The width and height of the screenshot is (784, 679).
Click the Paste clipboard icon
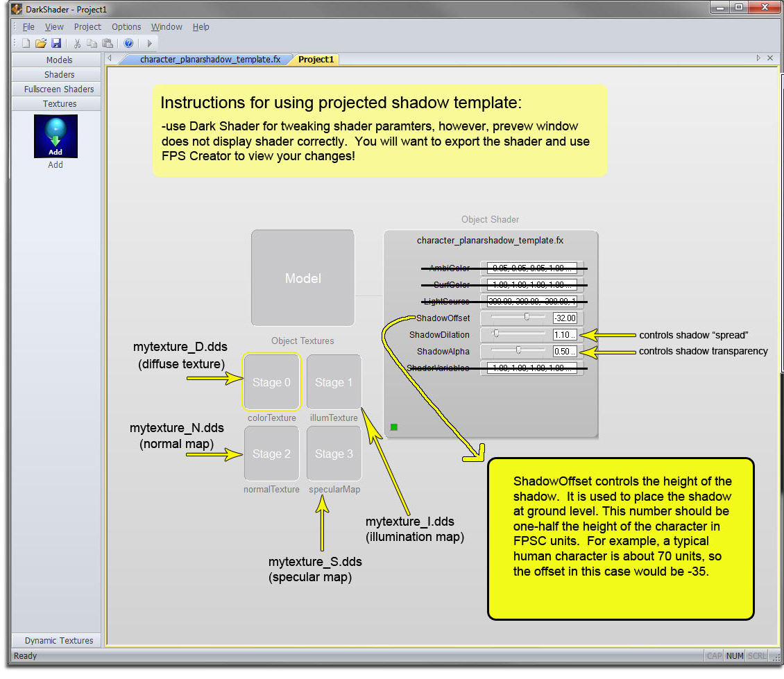click(x=108, y=43)
